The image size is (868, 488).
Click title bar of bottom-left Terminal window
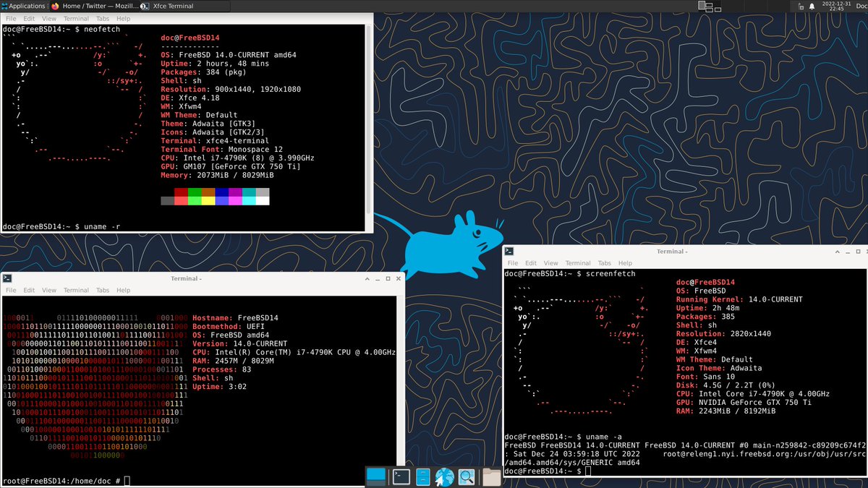[186, 278]
